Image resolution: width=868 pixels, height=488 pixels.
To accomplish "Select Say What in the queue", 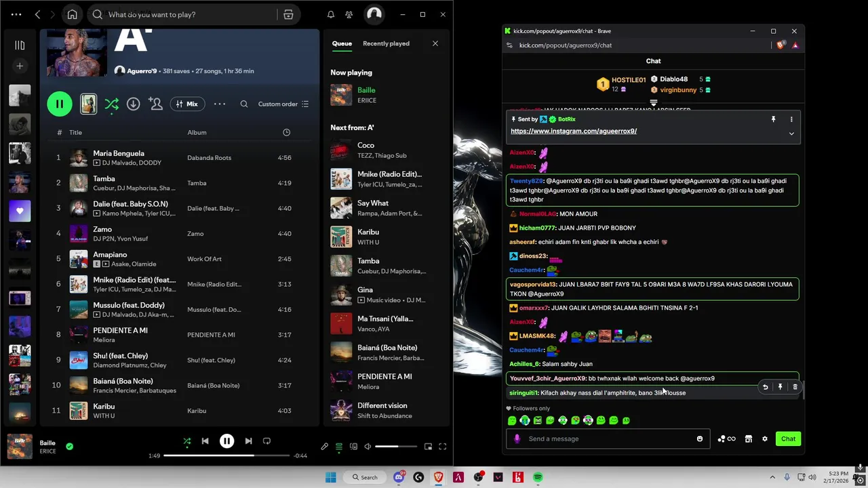I will (387, 208).
